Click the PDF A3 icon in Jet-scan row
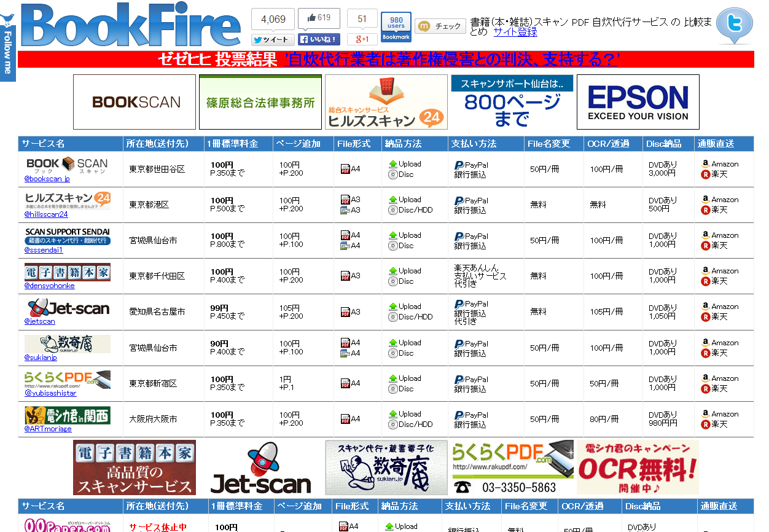Image resolution: width=769 pixels, height=532 pixels. click(x=345, y=312)
